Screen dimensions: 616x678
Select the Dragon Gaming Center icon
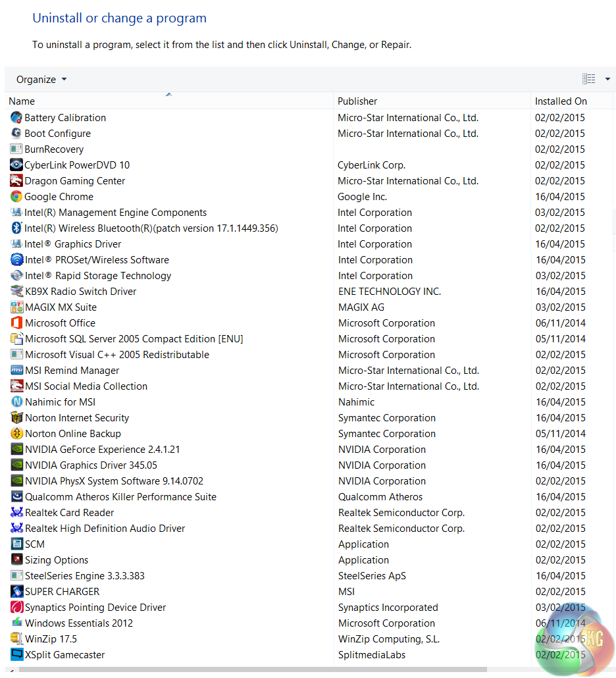click(16, 181)
